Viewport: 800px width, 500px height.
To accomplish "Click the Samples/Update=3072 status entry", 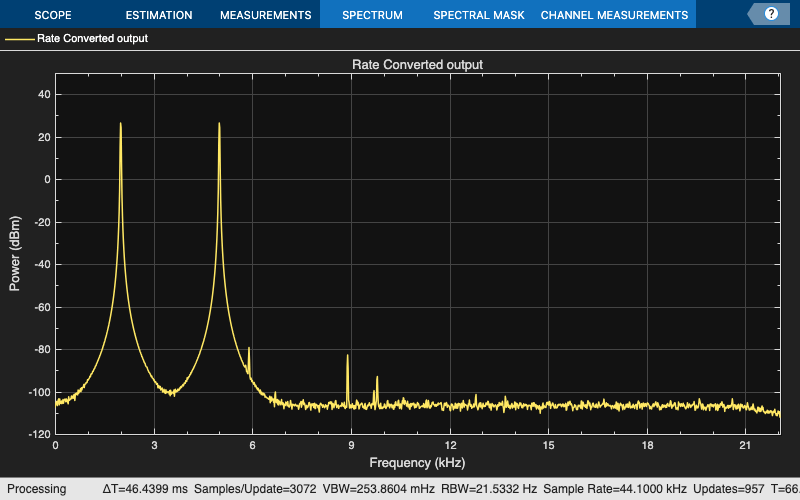I will (x=255, y=489).
